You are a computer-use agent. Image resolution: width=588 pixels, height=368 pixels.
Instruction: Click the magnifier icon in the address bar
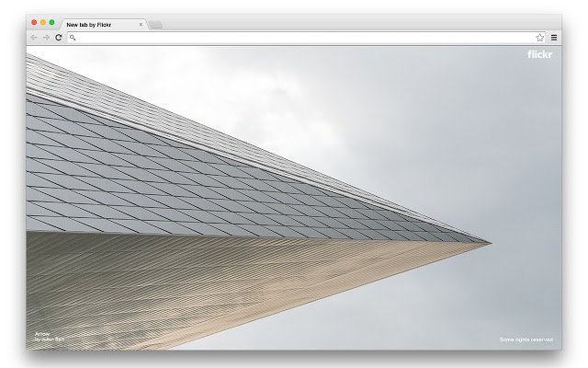[x=73, y=38]
